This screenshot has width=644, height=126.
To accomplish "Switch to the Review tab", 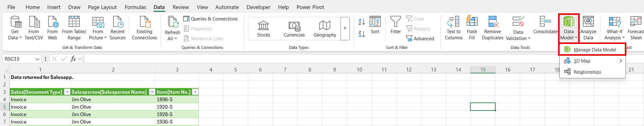I will 181,7.
